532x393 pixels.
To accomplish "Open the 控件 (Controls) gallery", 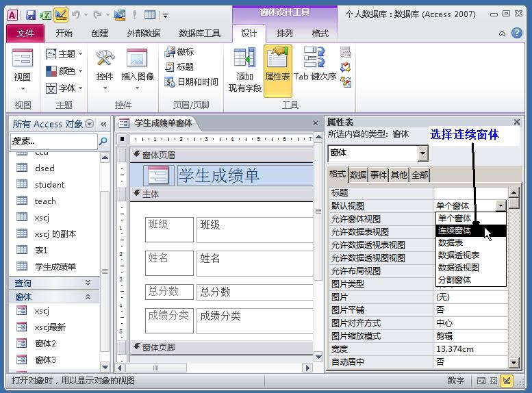I will point(105,71).
